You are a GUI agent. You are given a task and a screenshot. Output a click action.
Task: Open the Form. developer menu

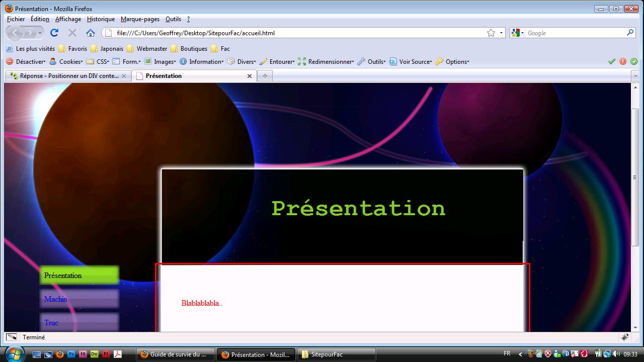tap(126, 62)
